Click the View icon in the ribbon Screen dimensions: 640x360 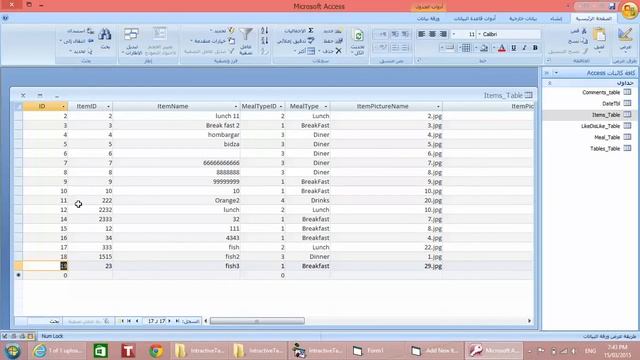pos(625,35)
